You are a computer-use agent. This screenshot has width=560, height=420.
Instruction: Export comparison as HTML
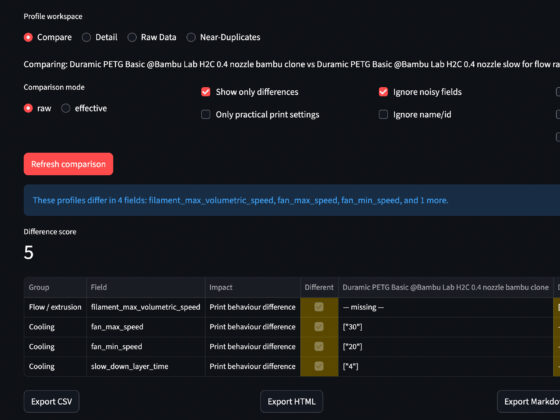click(291, 401)
